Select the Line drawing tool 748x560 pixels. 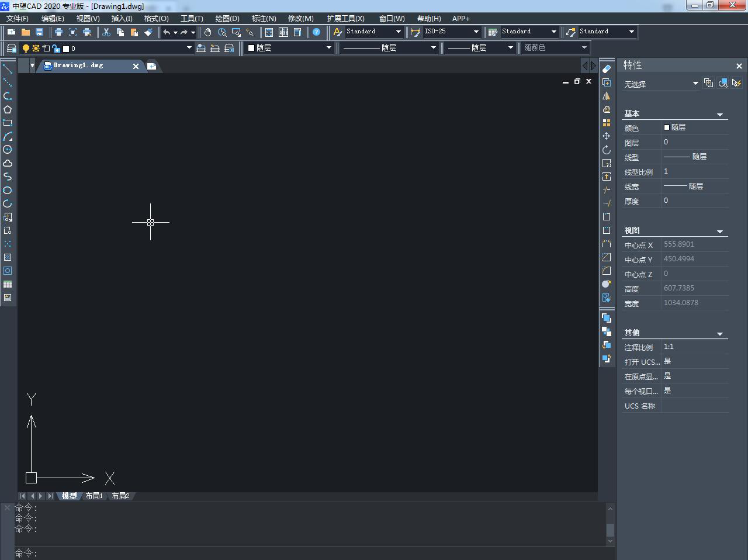point(8,69)
